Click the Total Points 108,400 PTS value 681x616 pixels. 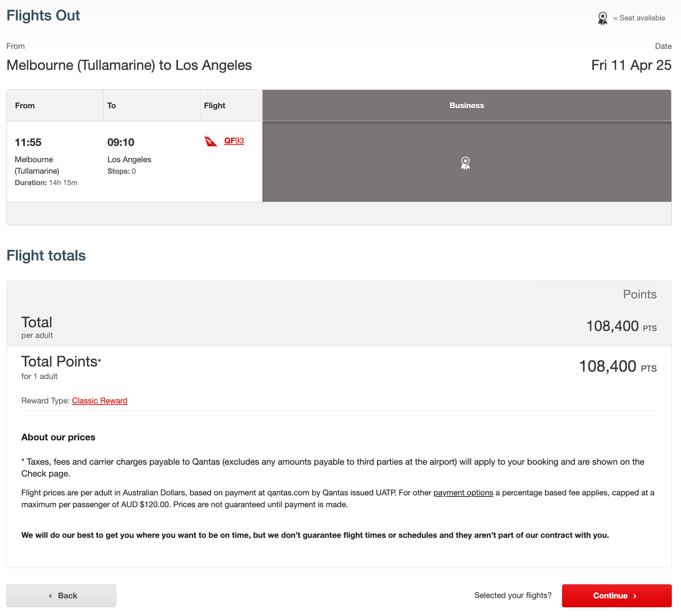(617, 367)
